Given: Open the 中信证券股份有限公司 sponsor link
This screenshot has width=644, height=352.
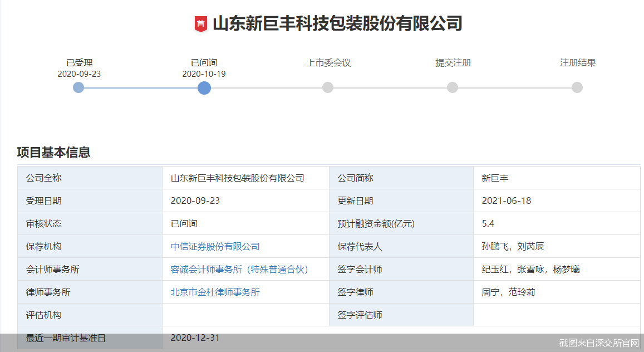Looking at the screenshot, I should point(215,246).
